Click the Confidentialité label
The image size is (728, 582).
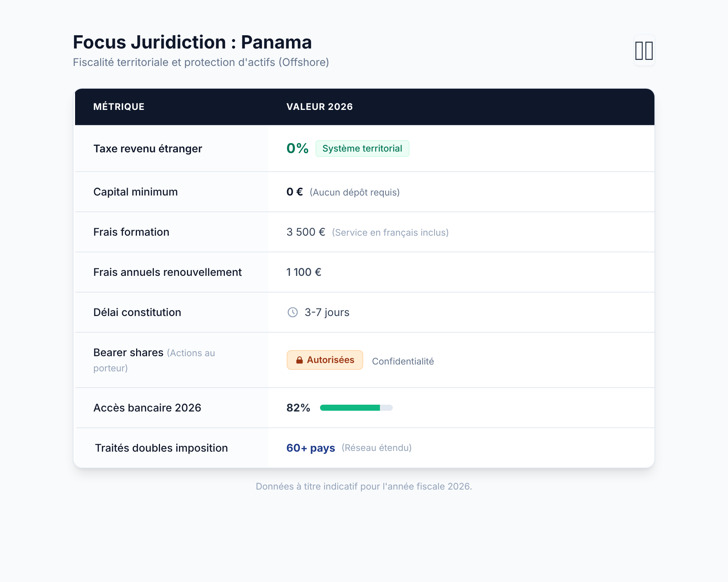pos(403,361)
